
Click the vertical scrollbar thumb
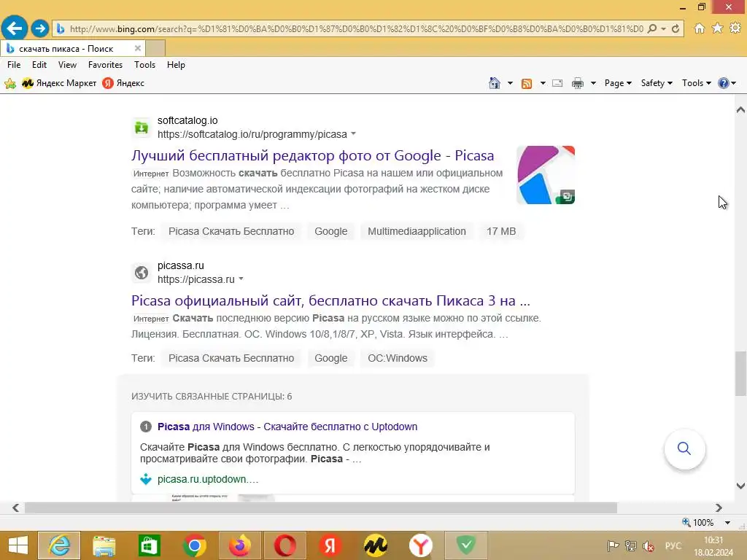(x=740, y=373)
